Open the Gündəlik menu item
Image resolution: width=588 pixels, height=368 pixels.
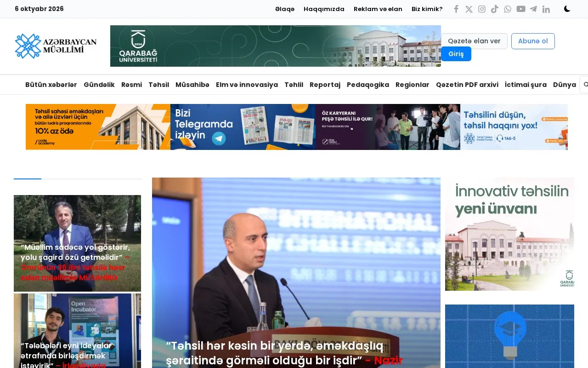click(99, 85)
